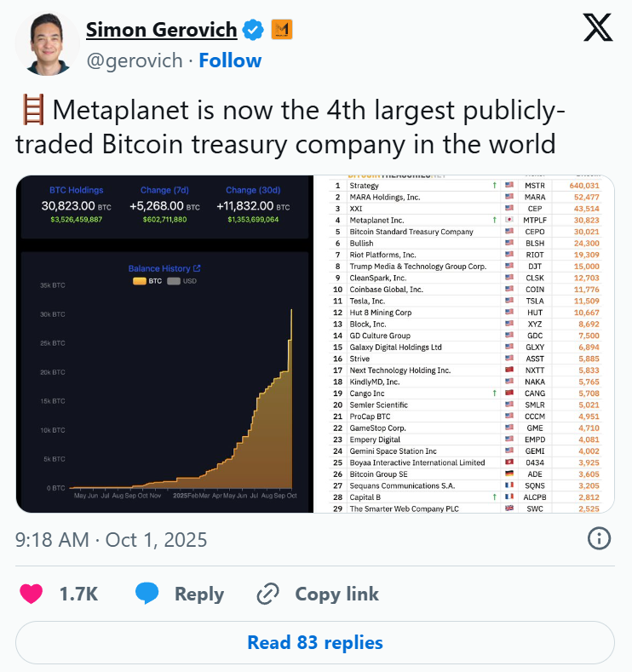
Task: Click the @gerovich handle
Action: 136,60
